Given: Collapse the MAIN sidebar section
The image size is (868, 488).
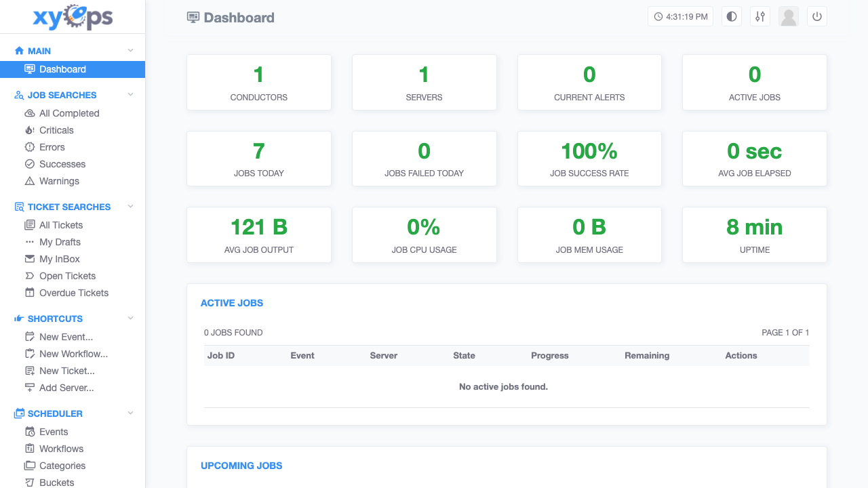Looking at the screenshot, I should coord(131,51).
